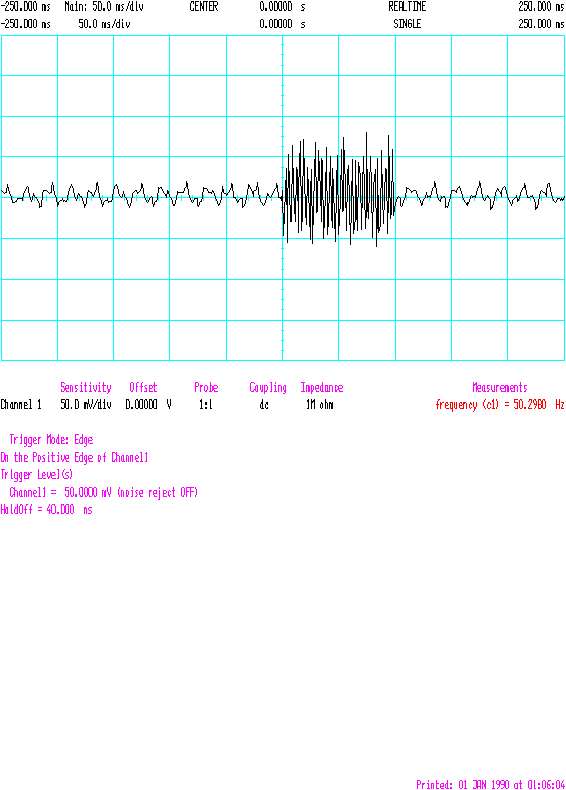Click the 'Main: 50.0 ms/div' timebase text

click(104, 7)
